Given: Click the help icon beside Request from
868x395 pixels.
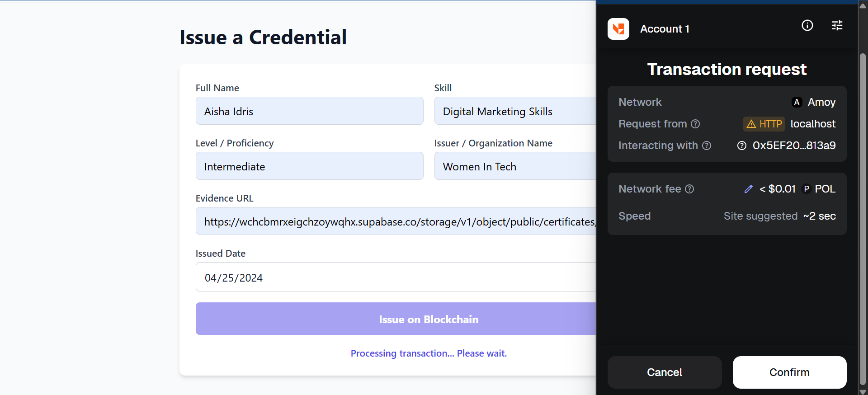Looking at the screenshot, I should pyautogui.click(x=695, y=124).
